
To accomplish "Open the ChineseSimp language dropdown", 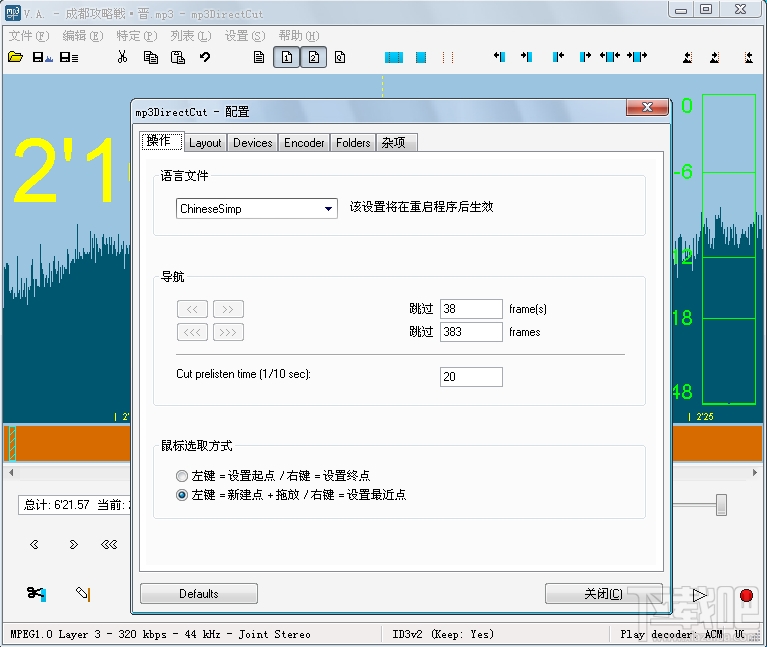I will click(x=256, y=209).
